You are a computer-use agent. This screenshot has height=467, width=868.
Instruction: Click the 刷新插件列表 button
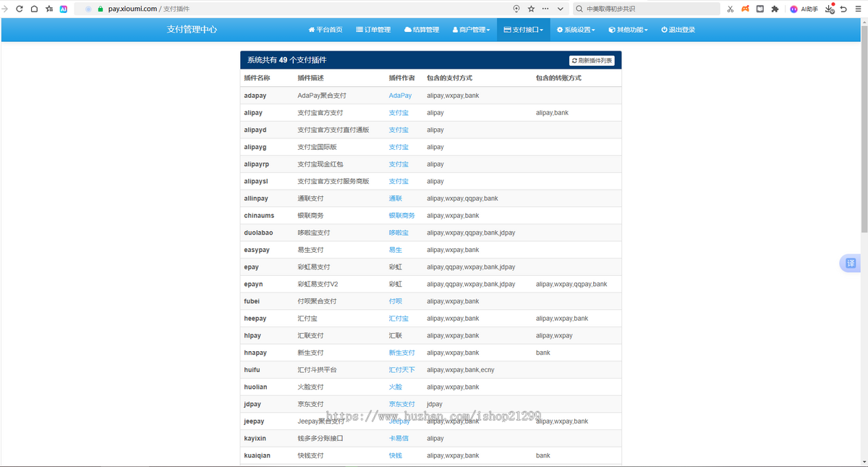click(x=592, y=61)
